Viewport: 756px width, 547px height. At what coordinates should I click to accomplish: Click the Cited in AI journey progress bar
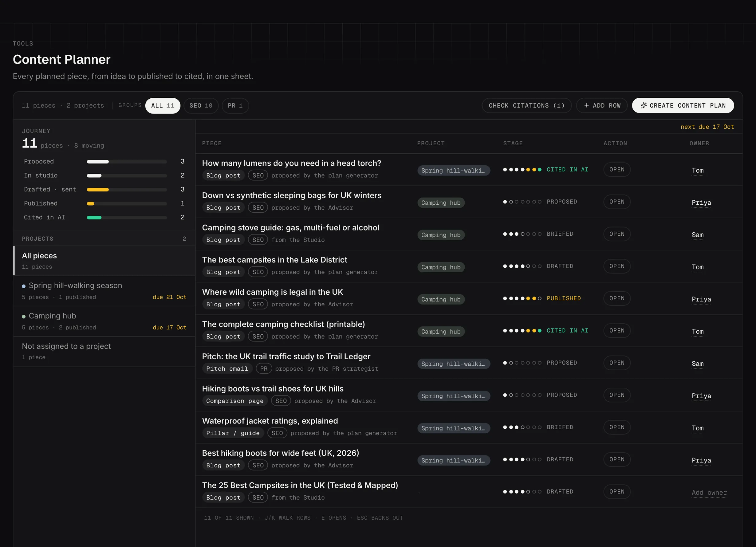point(127,218)
